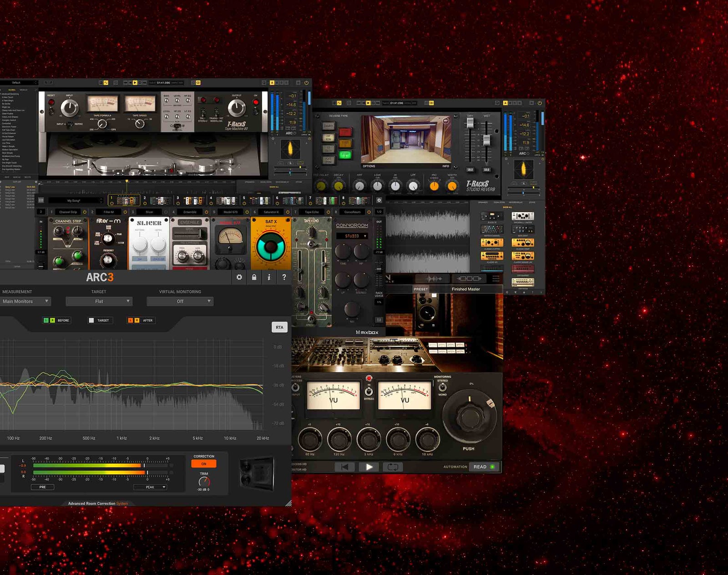Click Lurssen loop button
The width and height of the screenshot is (728, 575).
393,467
